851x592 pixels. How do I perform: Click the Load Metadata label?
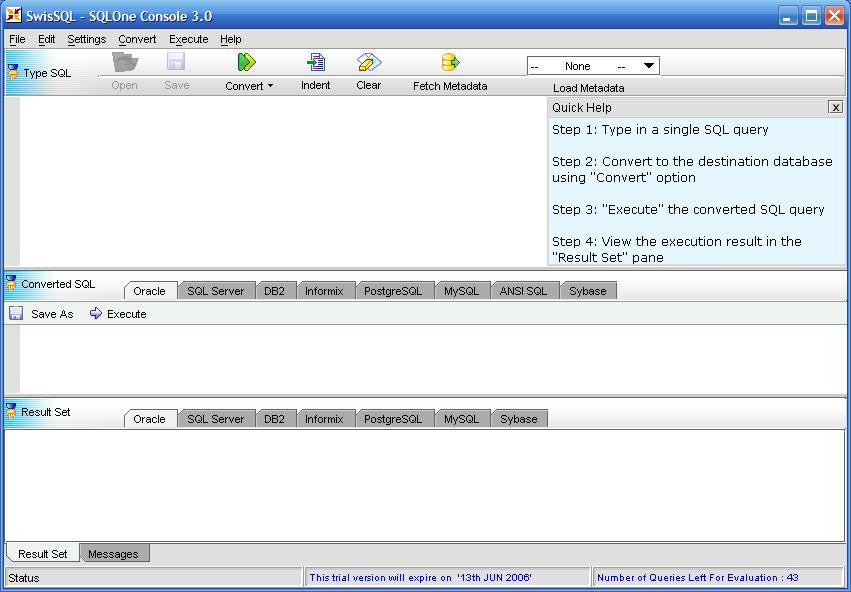(x=589, y=88)
